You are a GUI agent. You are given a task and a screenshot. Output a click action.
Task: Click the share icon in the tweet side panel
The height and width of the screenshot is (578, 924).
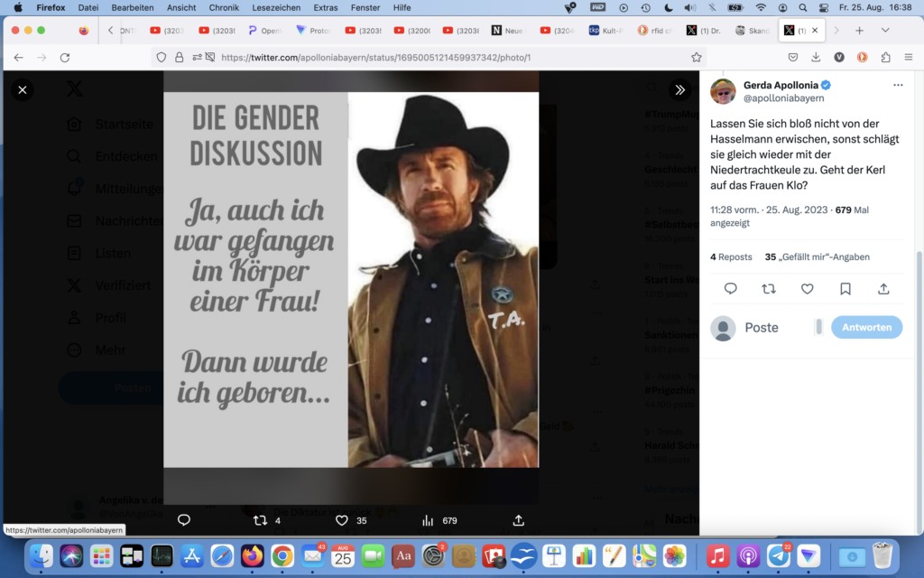883,289
